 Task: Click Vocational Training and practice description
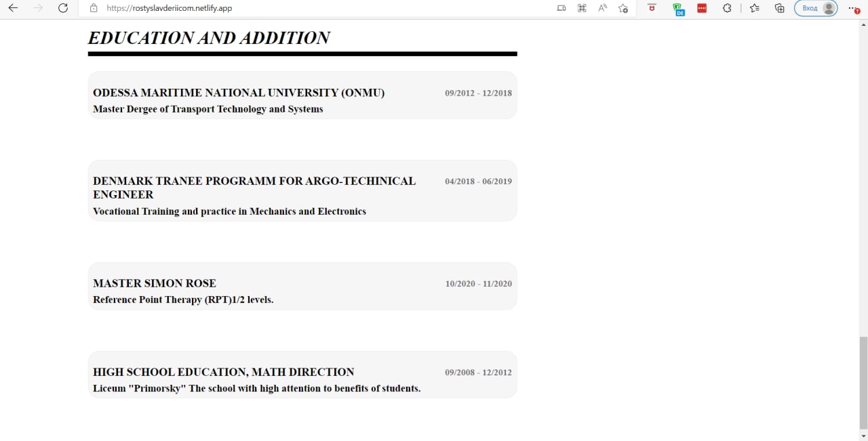coord(229,211)
